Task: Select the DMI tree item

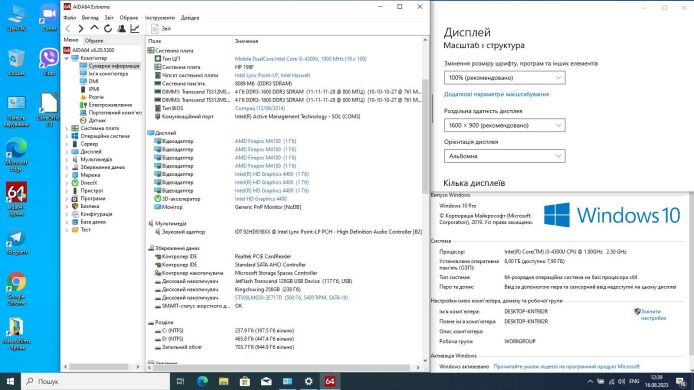Action: pyautogui.click(x=93, y=81)
